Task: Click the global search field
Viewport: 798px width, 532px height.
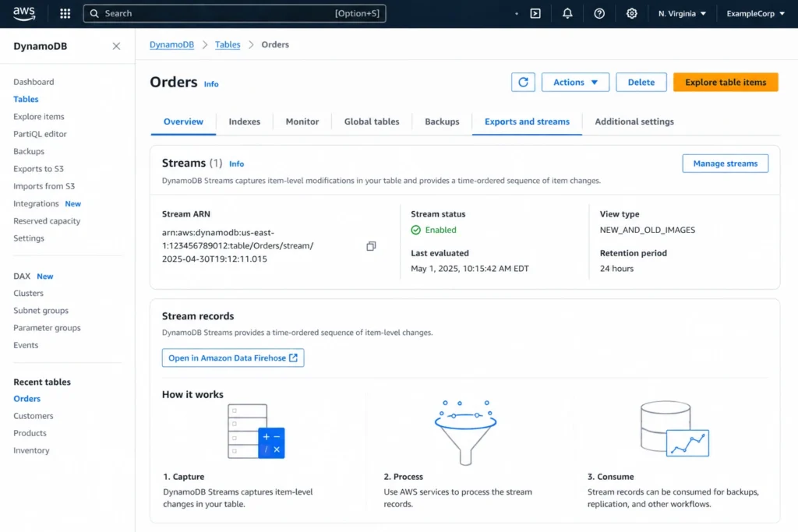Action: (x=234, y=13)
